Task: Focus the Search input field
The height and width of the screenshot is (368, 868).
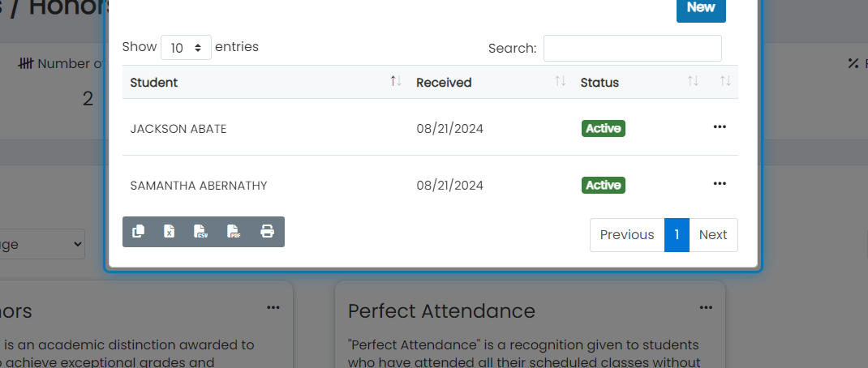Action: tap(632, 48)
